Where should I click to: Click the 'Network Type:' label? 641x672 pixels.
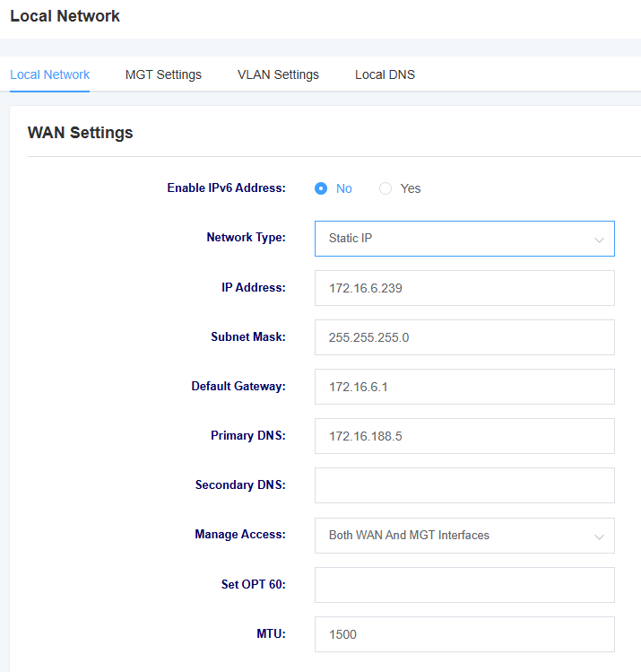click(x=246, y=238)
